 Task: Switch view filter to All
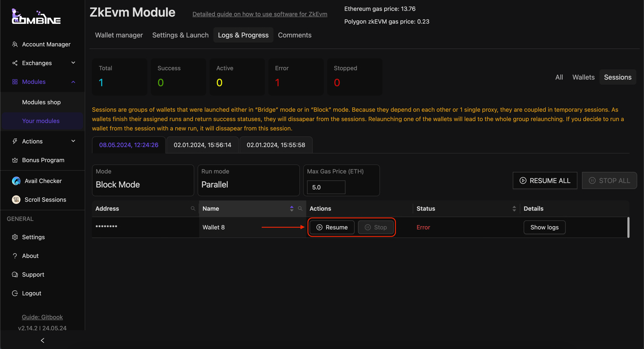coord(559,77)
